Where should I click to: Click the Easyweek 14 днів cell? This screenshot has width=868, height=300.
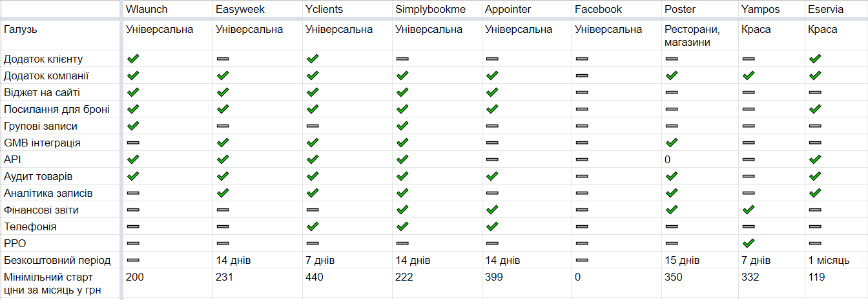tap(258, 260)
